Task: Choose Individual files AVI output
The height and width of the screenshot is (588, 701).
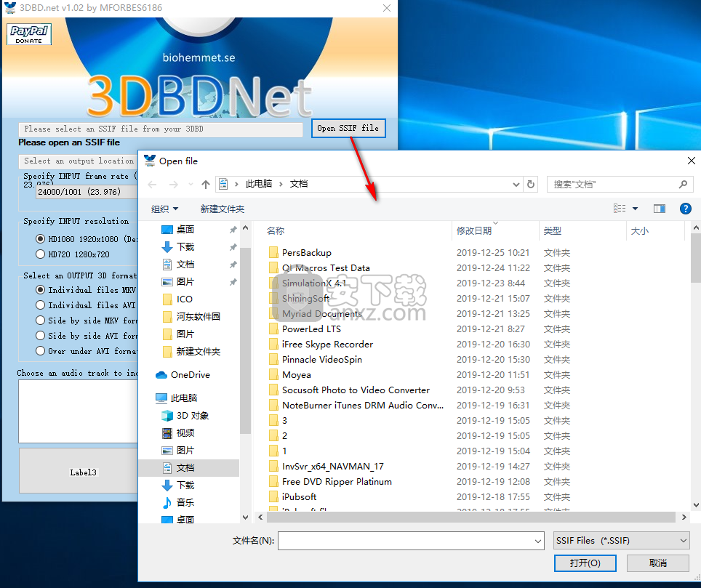Action: click(x=40, y=305)
